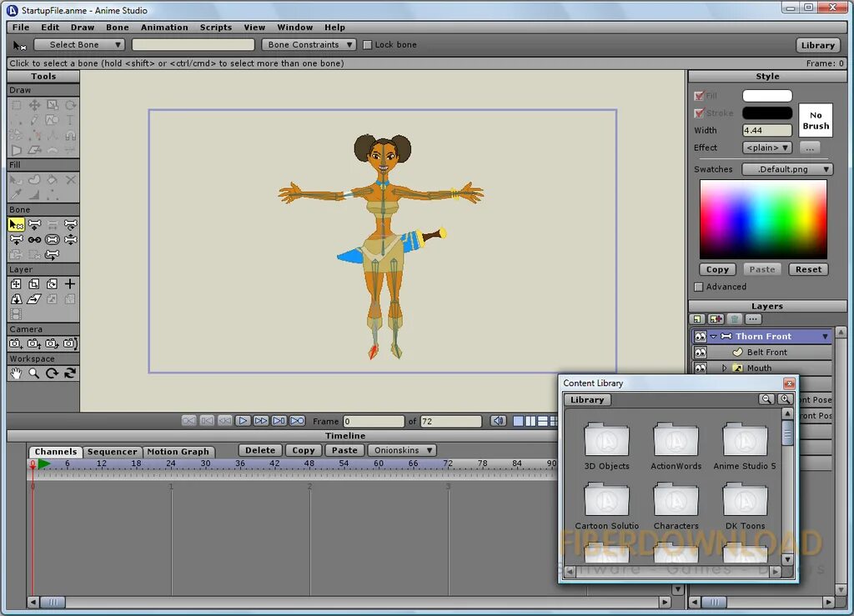The height and width of the screenshot is (616, 854).
Task: Open the Onionskins dropdown
Action: (x=403, y=450)
